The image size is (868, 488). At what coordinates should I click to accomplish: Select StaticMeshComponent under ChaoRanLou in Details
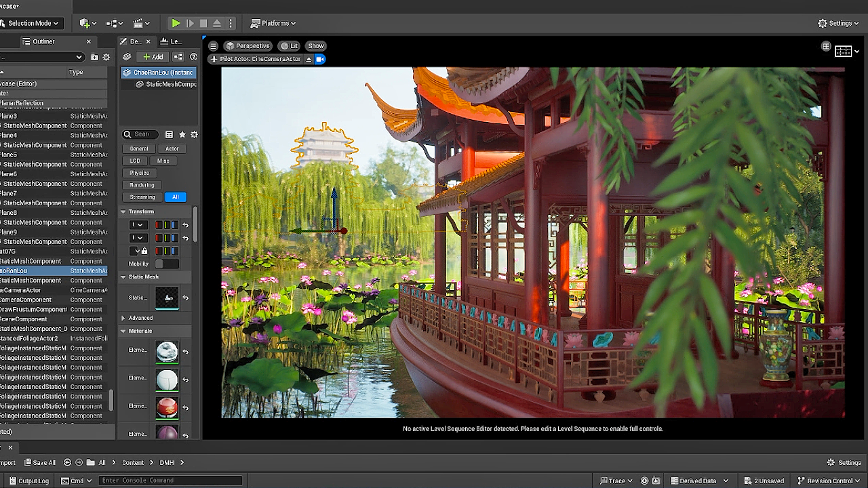166,84
